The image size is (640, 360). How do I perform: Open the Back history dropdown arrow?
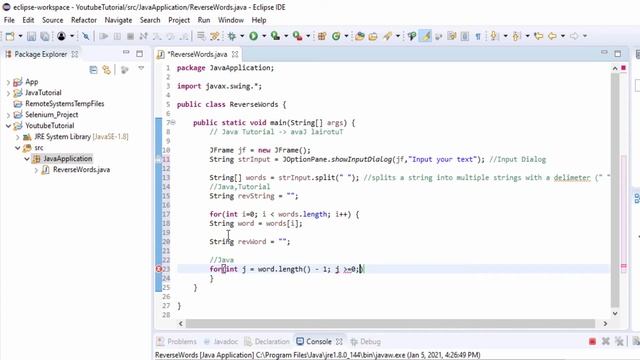(563, 36)
